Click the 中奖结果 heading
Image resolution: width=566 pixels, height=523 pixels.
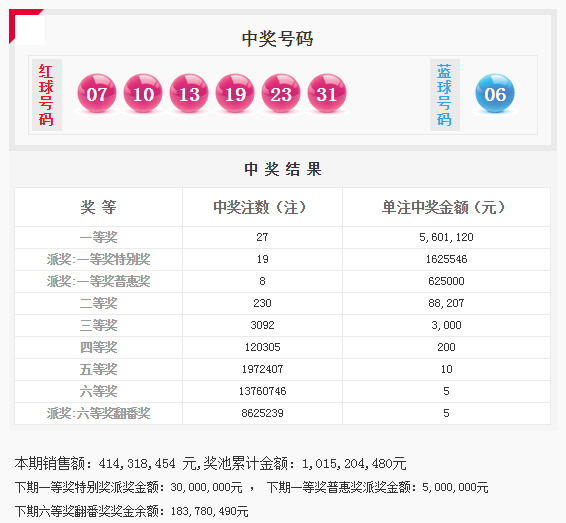tap(283, 169)
